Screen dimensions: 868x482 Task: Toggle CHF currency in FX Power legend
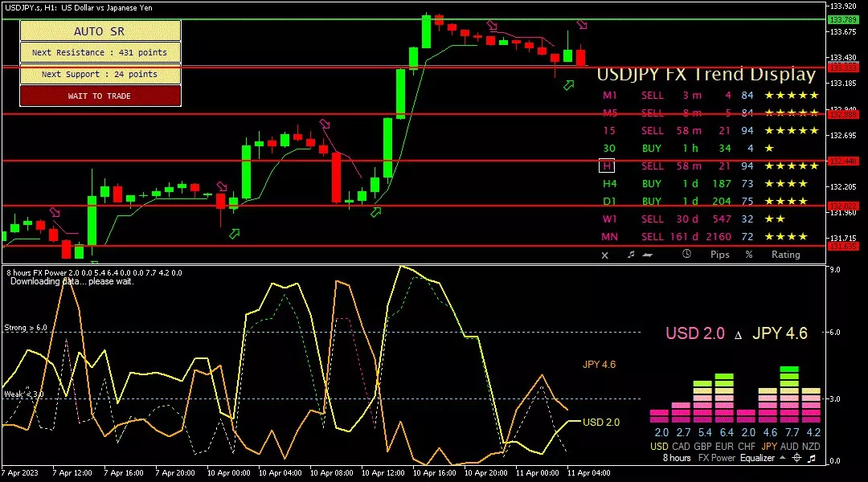(746, 446)
